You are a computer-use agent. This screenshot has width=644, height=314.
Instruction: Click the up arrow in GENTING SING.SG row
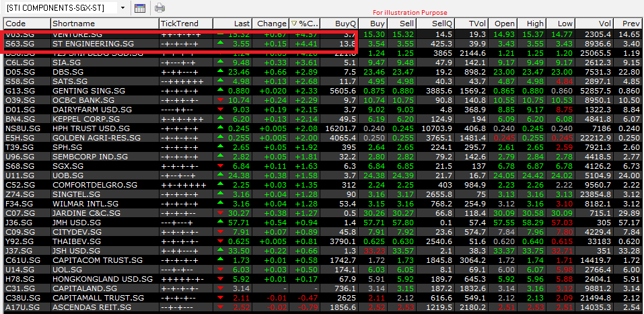coord(220,90)
